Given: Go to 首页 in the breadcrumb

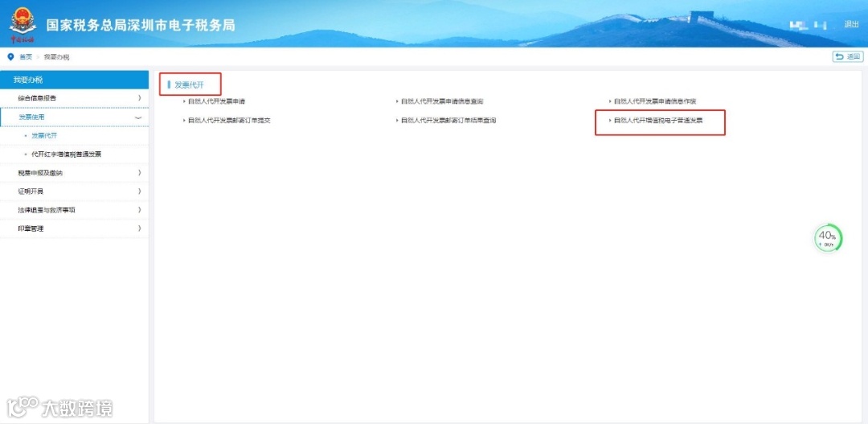Looking at the screenshot, I should [x=26, y=57].
